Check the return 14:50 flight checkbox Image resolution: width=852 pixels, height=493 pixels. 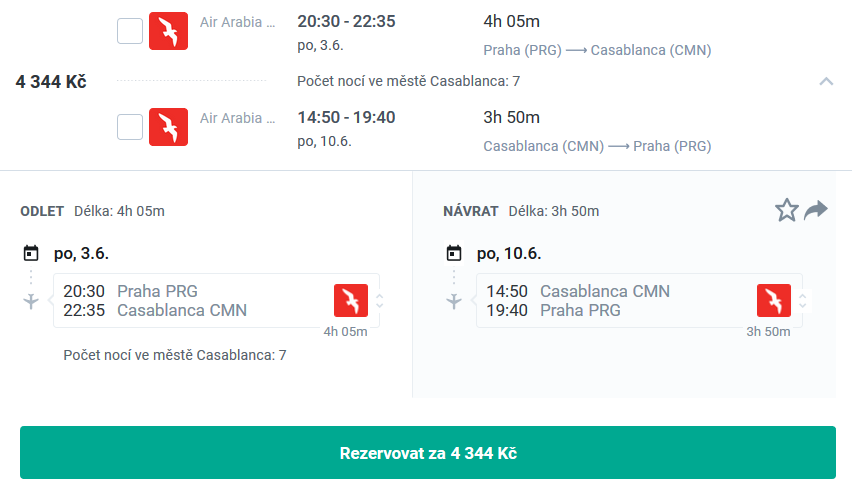pos(130,127)
